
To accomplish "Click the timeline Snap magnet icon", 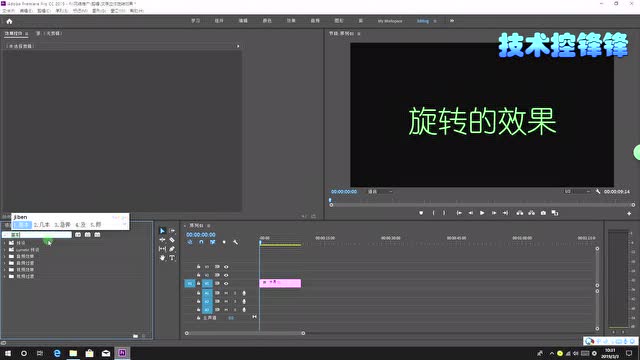I will (x=201, y=242).
